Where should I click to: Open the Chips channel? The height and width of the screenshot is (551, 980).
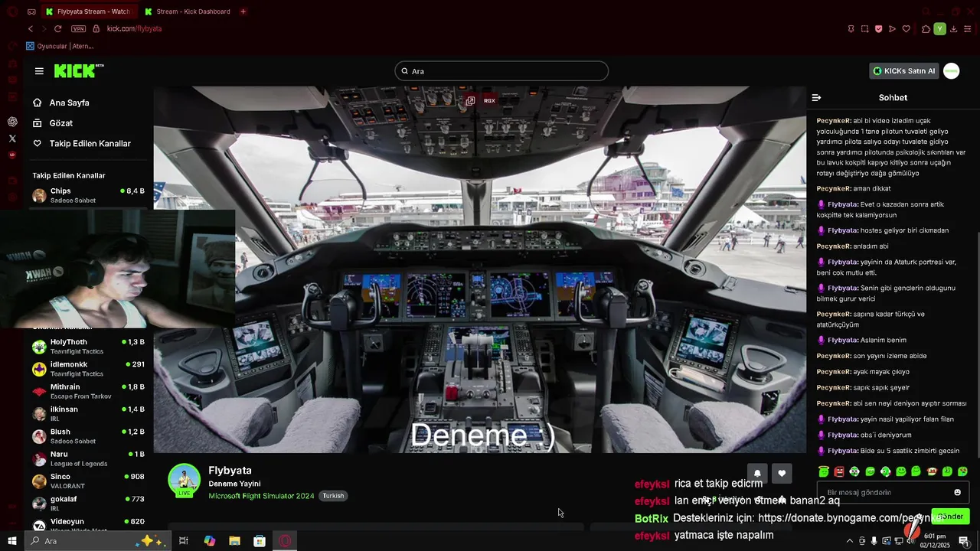88,195
